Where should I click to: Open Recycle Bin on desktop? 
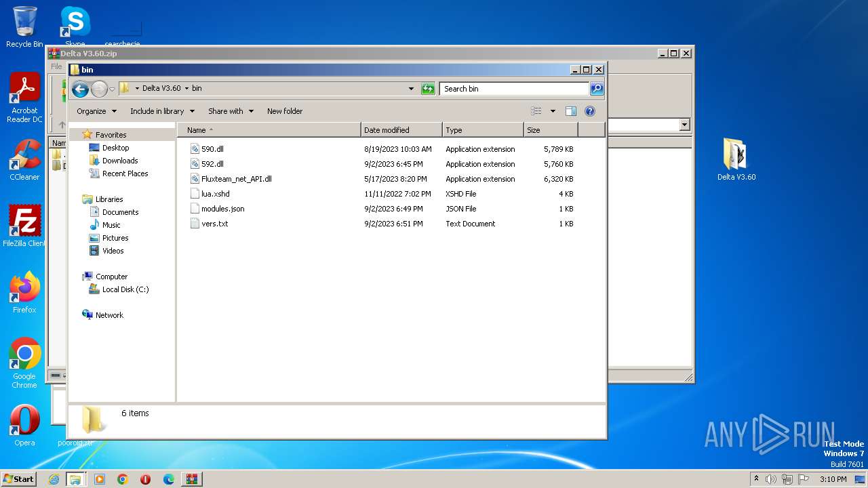[24, 27]
